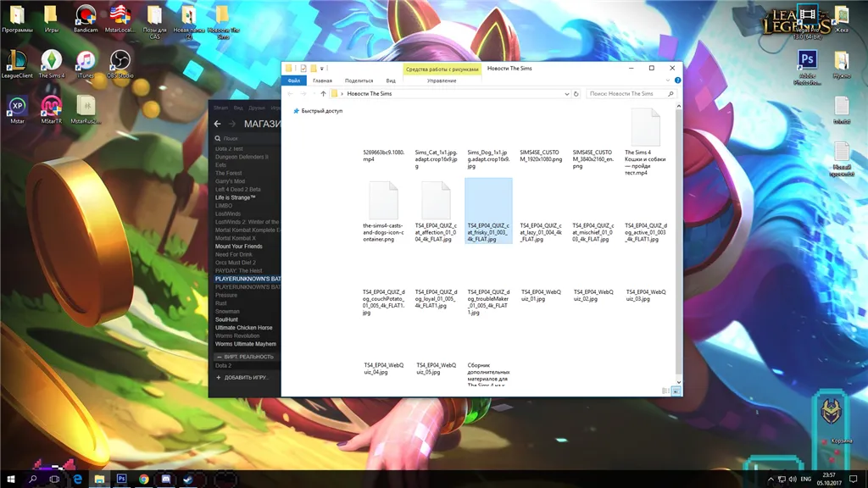868x488 pixels.
Task: Select the Программы folder on desktop
Action: 17,19
